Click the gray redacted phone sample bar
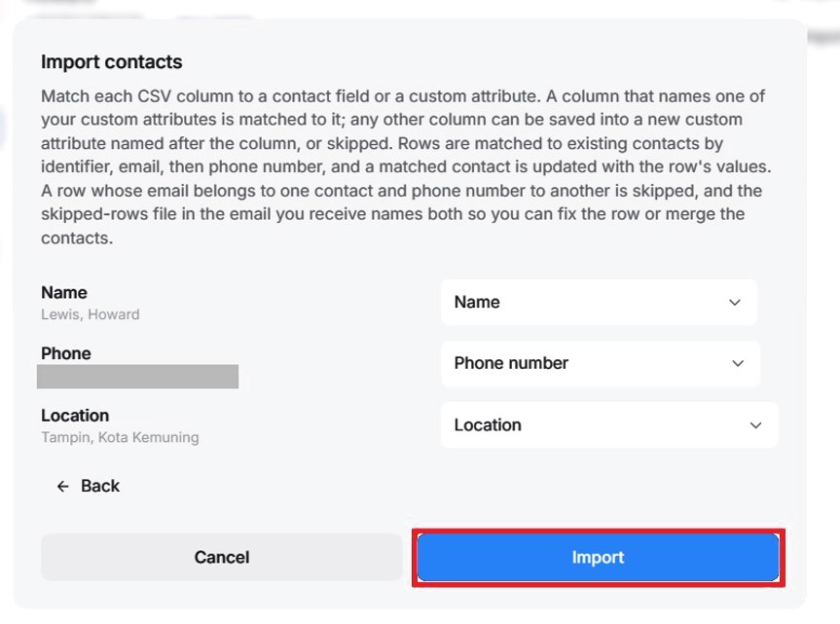 [x=137, y=377]
